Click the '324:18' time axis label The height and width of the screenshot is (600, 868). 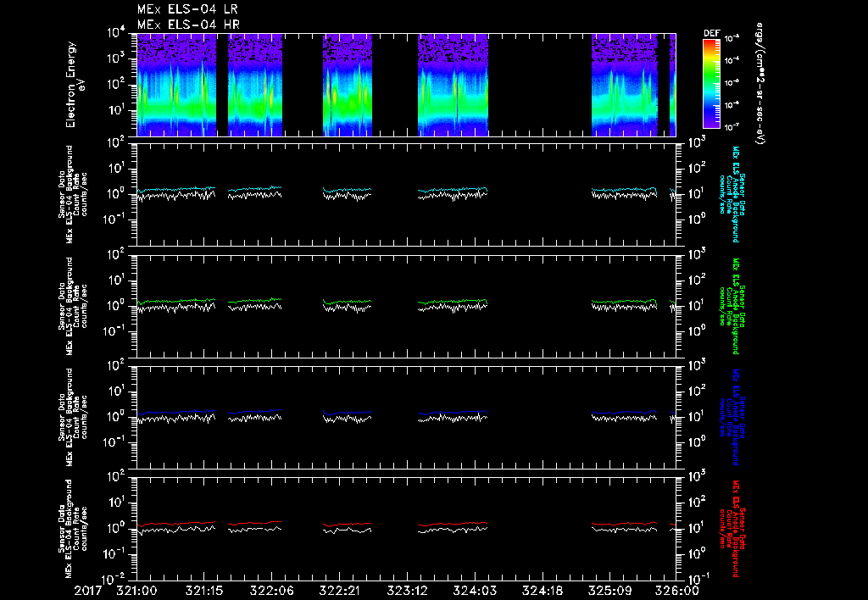point(542,591)
